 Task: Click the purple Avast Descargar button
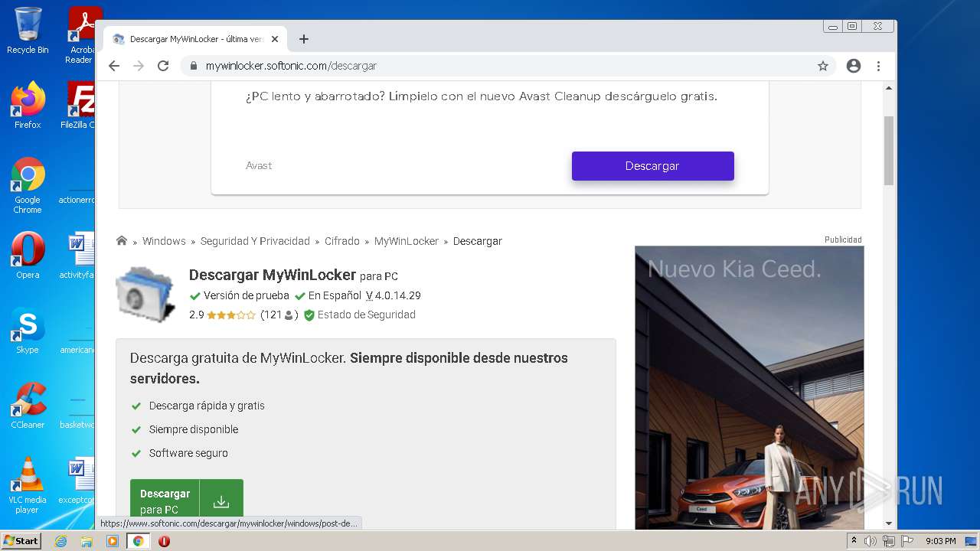652,166
